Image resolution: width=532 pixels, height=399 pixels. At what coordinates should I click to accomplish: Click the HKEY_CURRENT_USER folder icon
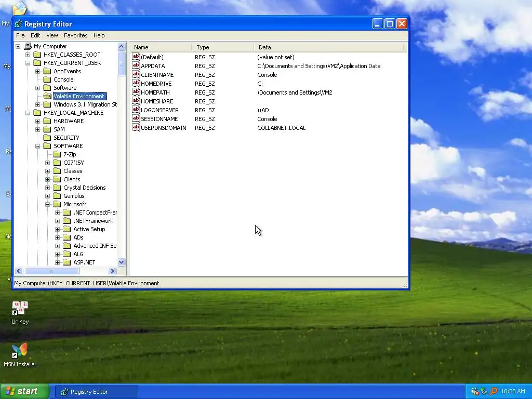point(37,63)
